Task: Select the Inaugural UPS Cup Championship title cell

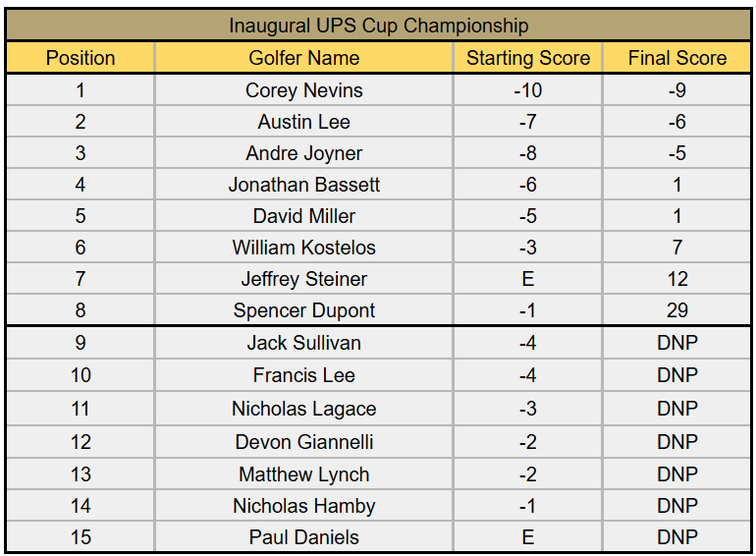Action: [378, 26]
